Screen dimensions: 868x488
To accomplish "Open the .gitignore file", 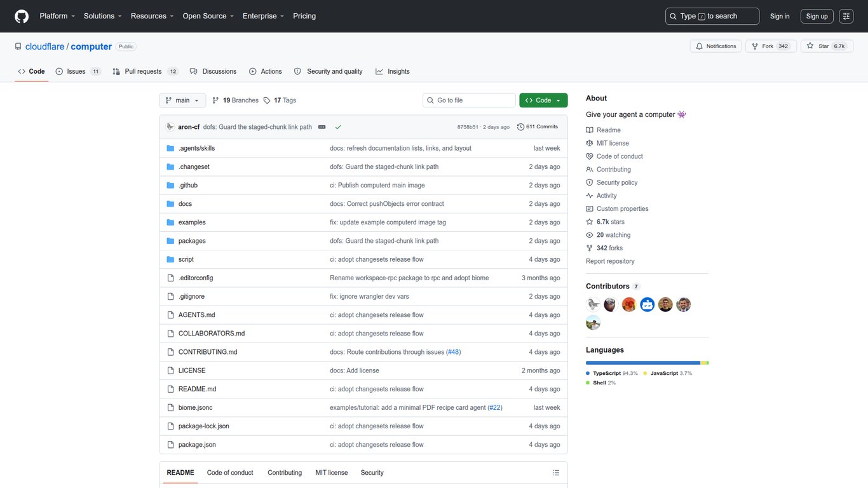I will pos(191,296).
